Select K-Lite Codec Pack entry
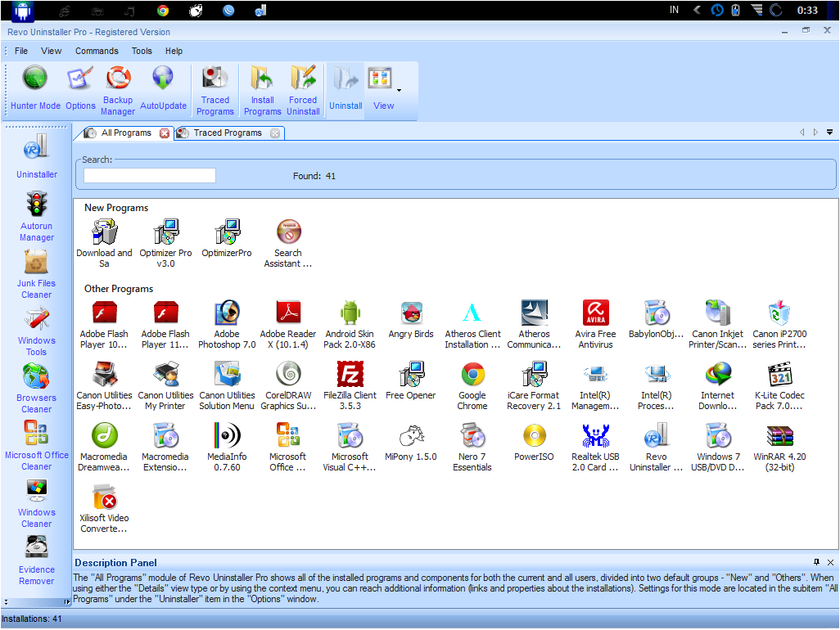The height and width of the screenshot is (630, 840). click(779, 386)
